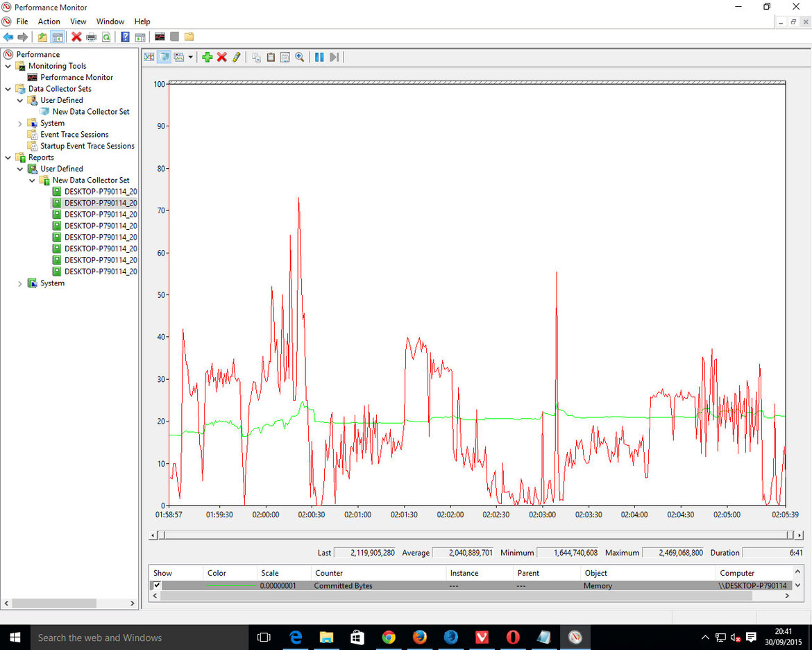Open the graph type dropdown arrow
The height and width of the screenshot is (650, 812).
pos(191,57)
